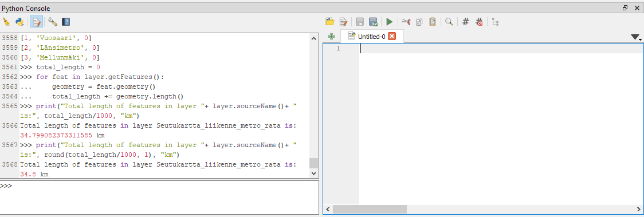Click line number 1 in the editor margin
This screenshot has height=217, width=644.
[338, 49]
